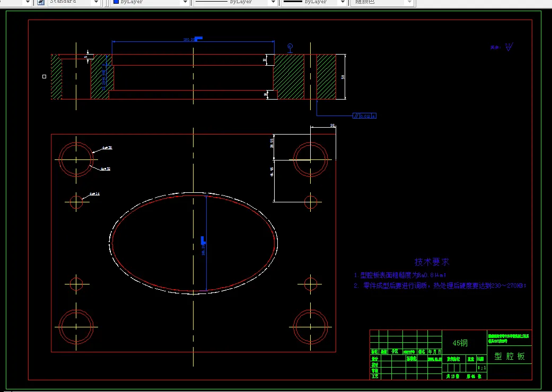Viewport: 552px width, 392px height.
Task: Select the 4-Φ14 hole callout
Action: pyautogui.click(x=94, y=194)
